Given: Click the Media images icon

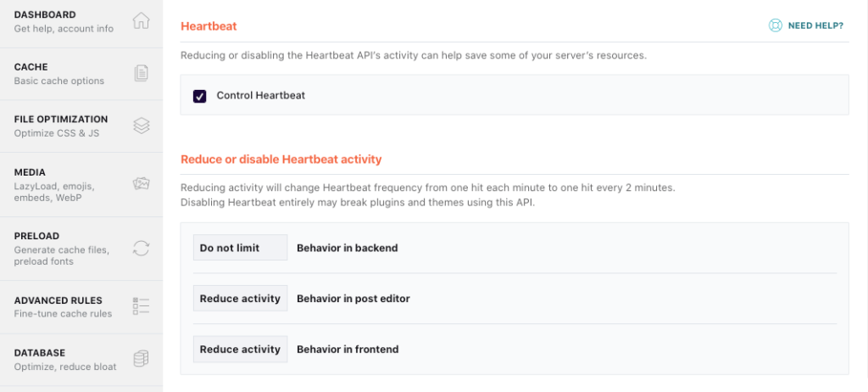Looking at the screenshot, I should pyautogui.click(x=142, y=183).
